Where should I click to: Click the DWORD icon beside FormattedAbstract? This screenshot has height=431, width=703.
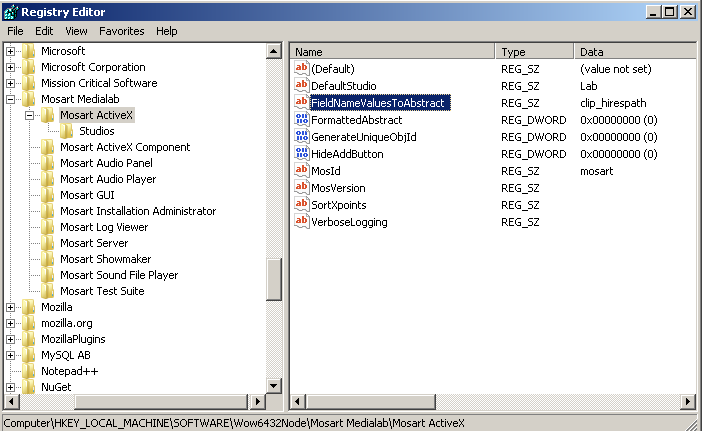[x=301, y=120]
